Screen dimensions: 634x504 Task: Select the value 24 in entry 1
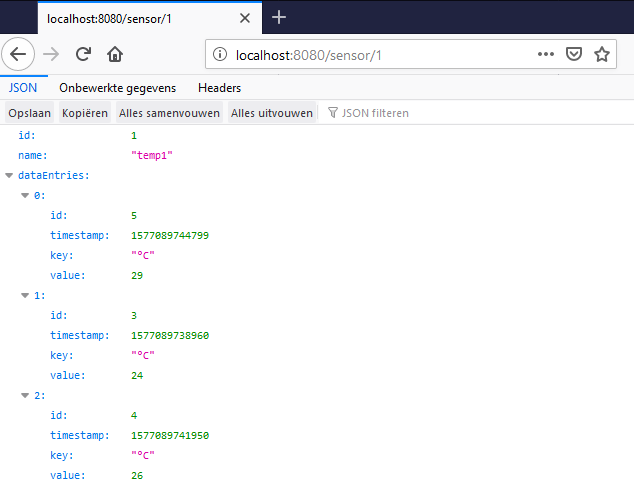(x=137, y=375)
